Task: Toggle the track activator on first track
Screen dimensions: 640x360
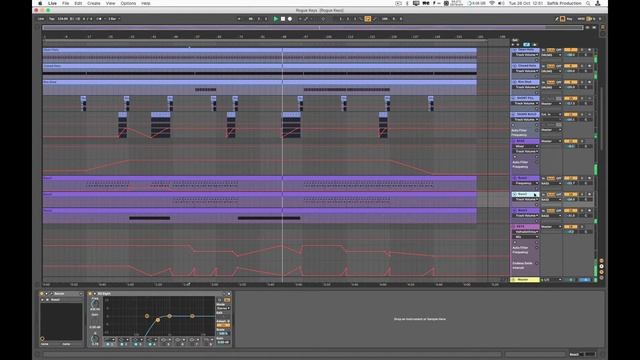Action: coord(570,50)
